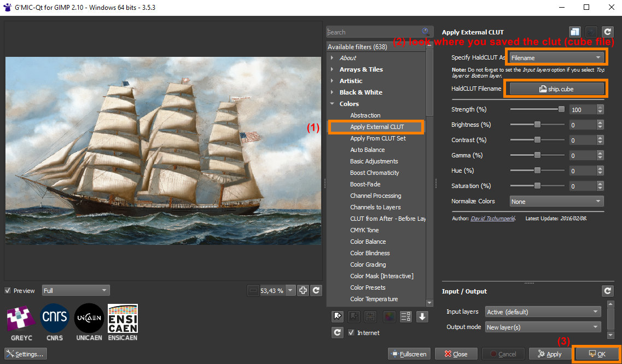Click the GREYC logo
This screenshot has width=622, height=364.
(x=21, y=323)
